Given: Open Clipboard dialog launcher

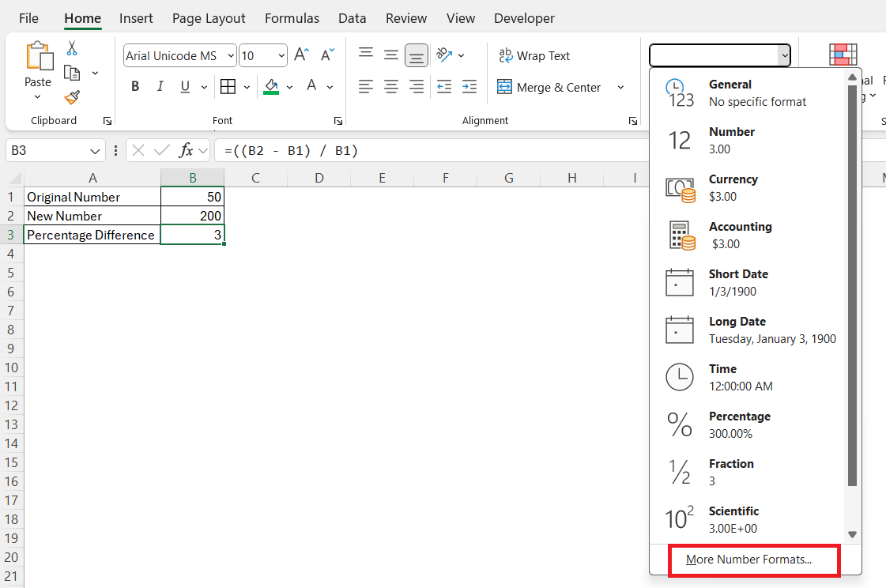Looking at the screenshot, I should (x=107, y=121).
